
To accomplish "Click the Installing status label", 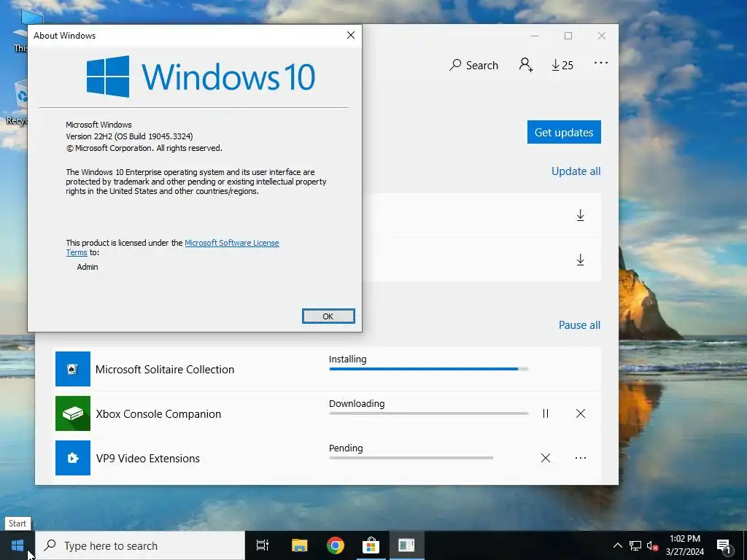I will coord(348,359).
